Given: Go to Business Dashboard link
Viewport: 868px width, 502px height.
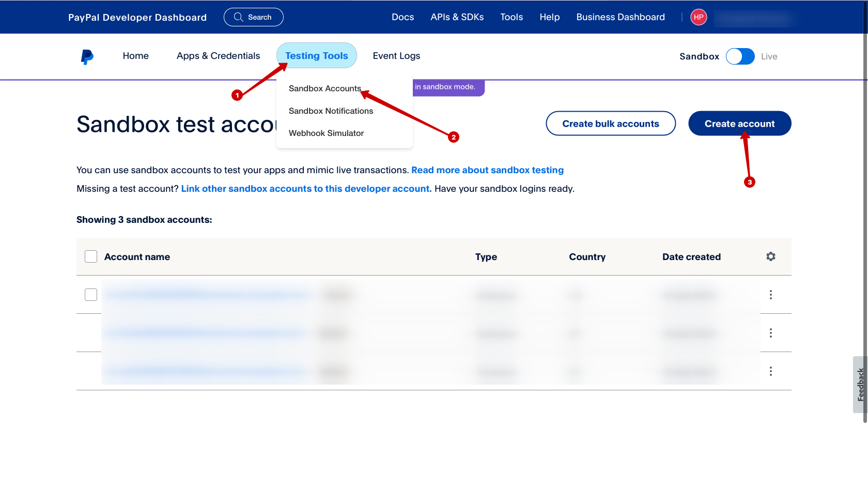Looking at the screenshot, I should point(621,17).
